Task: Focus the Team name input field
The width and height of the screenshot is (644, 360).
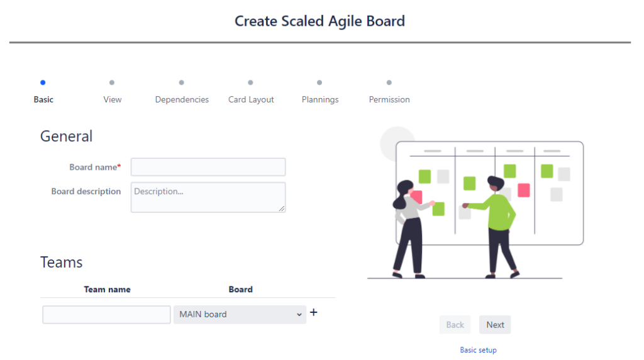Action: click(x=106, y=314)
